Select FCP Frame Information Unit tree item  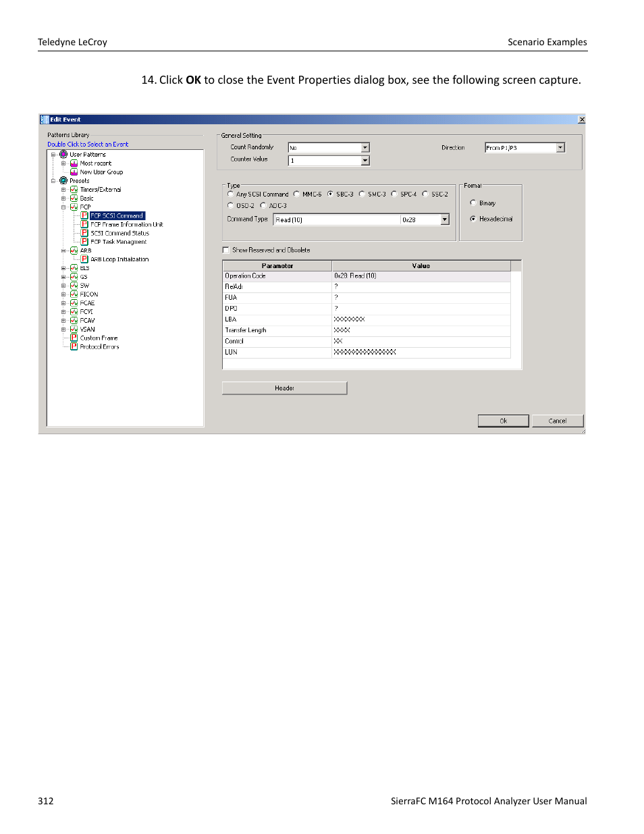tap(127, 225)
